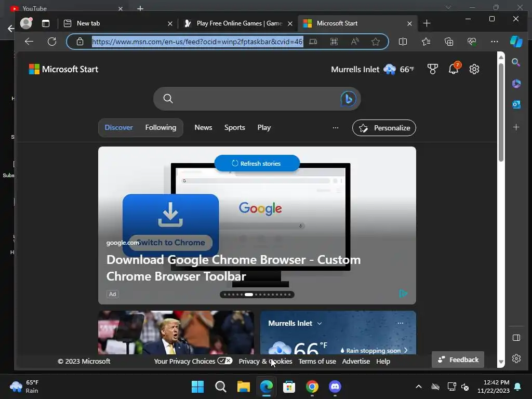This screenshot has height=399, width=532.
Task: Open the News category
Action: click(203, 128)
